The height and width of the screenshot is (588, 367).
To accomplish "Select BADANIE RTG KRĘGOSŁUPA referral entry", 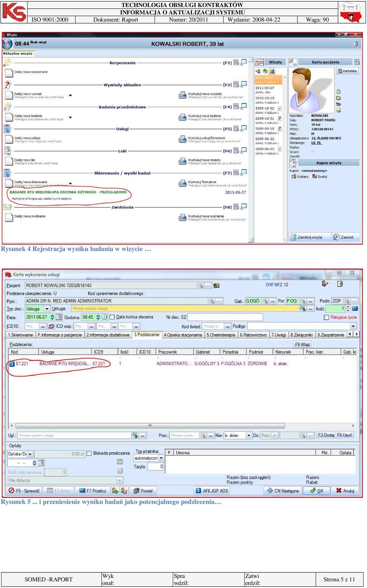I will pyautogui.click(x=68, y=192).
